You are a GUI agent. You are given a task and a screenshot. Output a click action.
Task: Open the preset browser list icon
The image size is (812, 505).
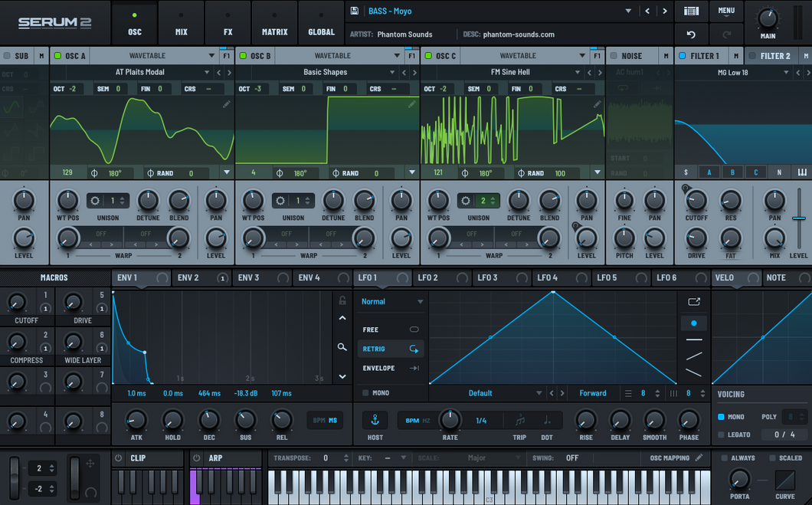[691, 11]
